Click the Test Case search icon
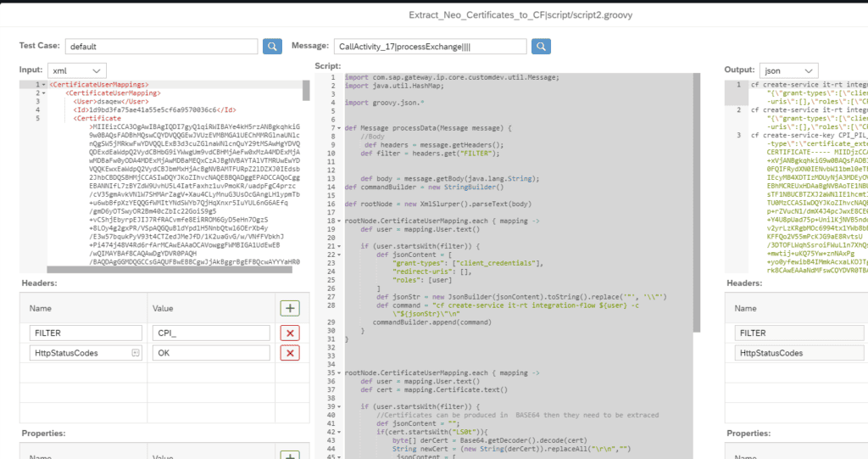The image size is (868, 459). click(272, 47)
